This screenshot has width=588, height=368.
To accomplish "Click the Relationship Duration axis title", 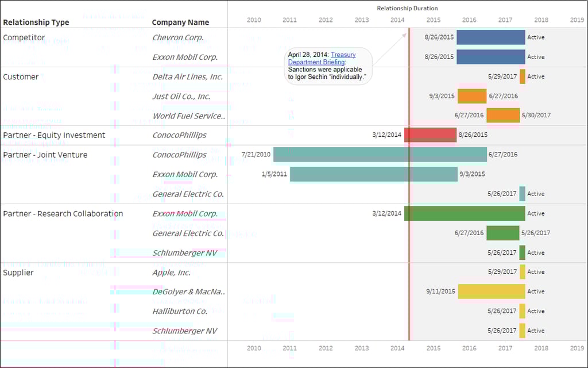I will pos(407,8).
